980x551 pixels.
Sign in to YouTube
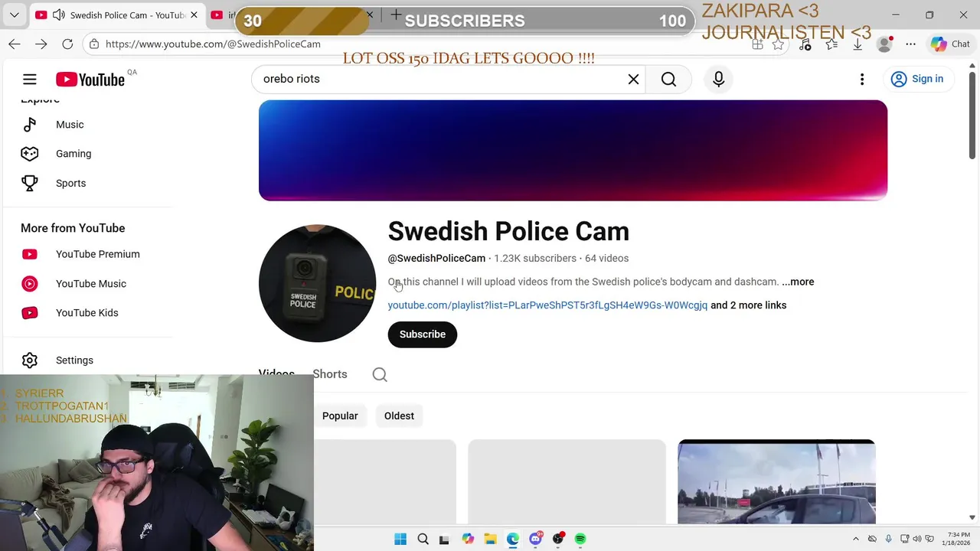(917, 79)
